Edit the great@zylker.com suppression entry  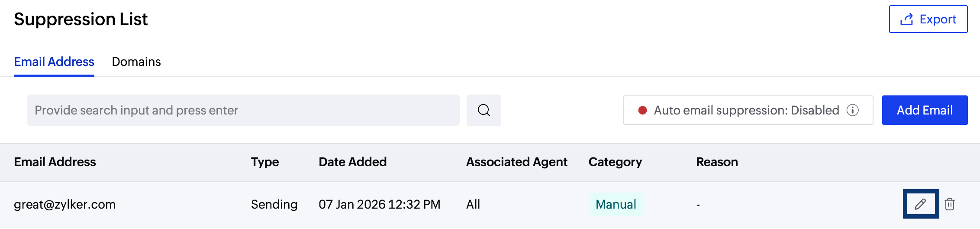920,204
